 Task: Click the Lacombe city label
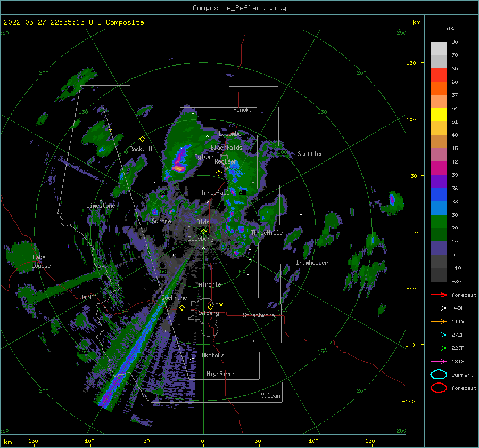click(x=230, y=134)
